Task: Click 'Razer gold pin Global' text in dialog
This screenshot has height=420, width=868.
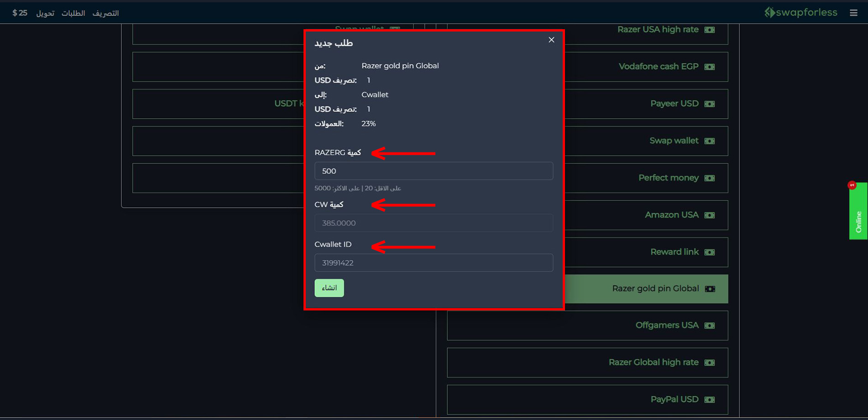Action: pyautogui.click(x=400, y=66)
